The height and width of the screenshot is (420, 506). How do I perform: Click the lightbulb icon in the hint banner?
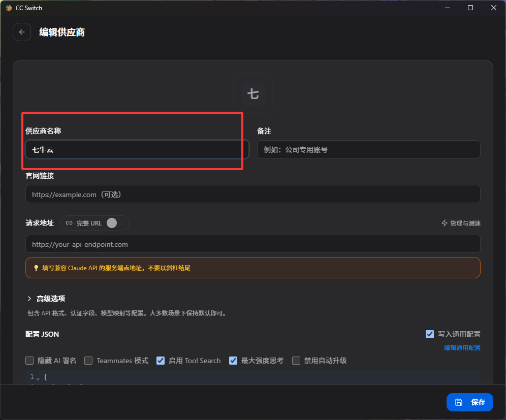pos(36,268)
